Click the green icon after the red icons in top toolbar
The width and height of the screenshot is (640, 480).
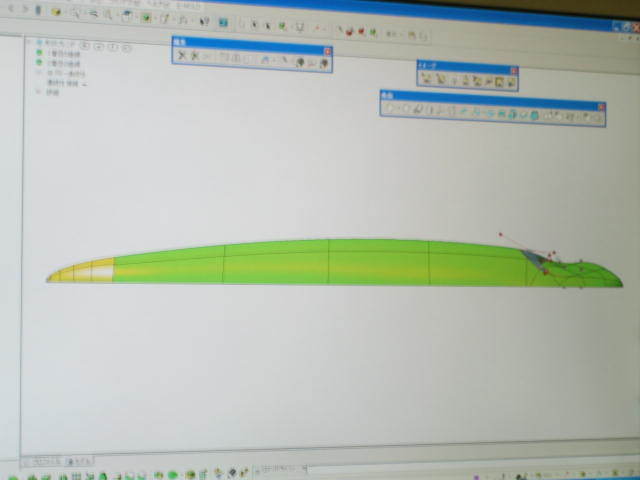(373, 33)
